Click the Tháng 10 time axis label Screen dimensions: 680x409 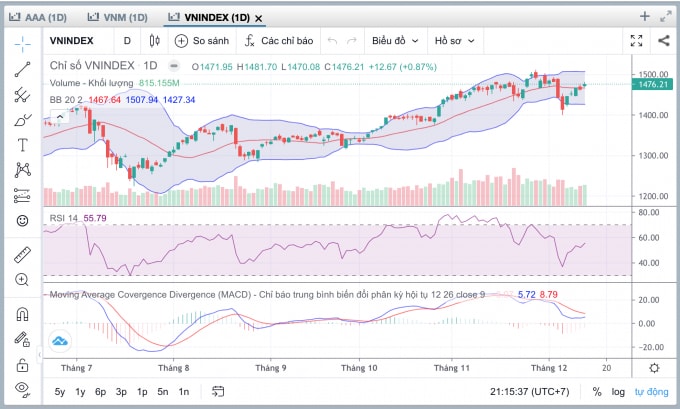click(359, 368)
